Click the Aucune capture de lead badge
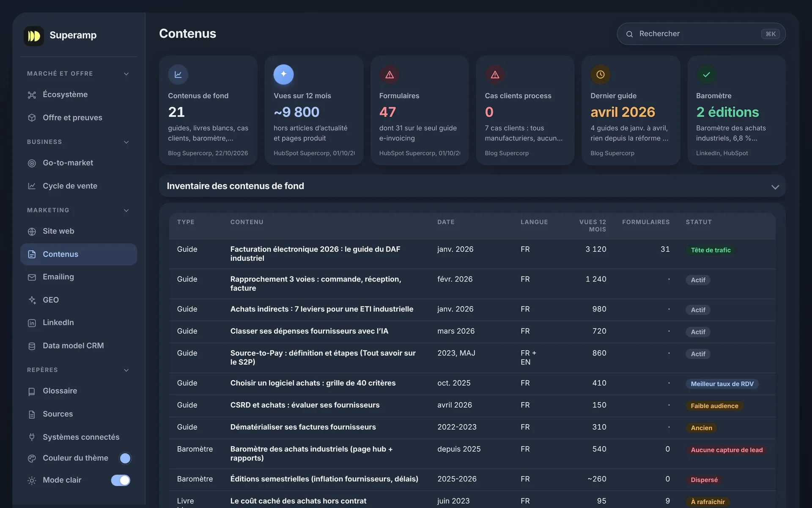The width and height of the screenshot is (812, 508). (727, 450)
